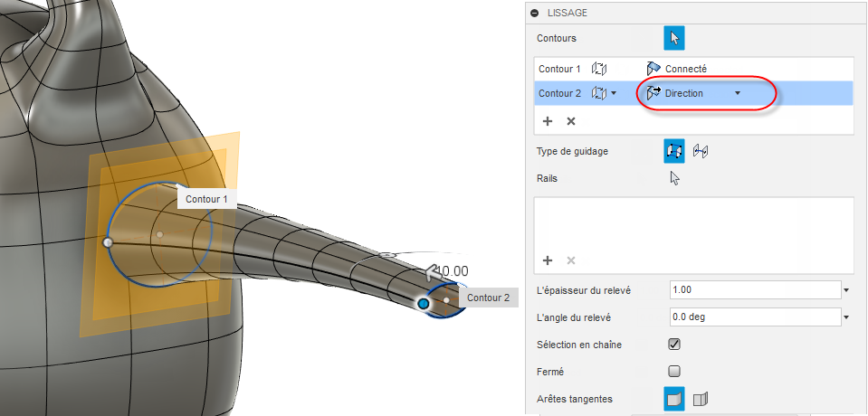This screenshot has height=416, width=868.
Task: Select merge tangent edges icon
Action: click(674, 398)
